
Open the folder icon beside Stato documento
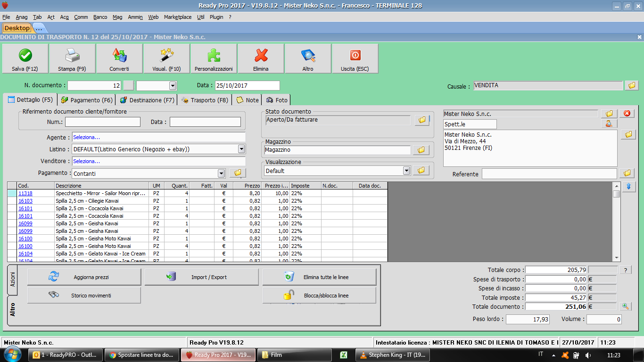(x=422, y=120)
